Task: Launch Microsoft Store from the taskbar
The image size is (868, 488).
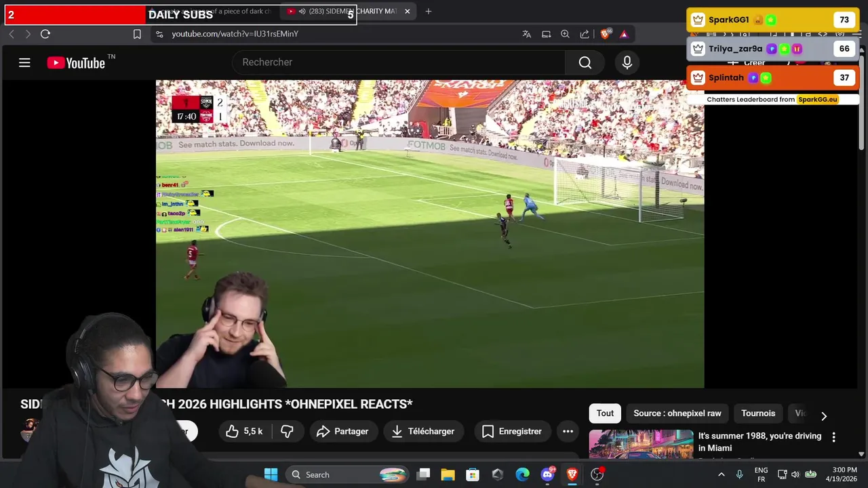Action: coord(473,474)
